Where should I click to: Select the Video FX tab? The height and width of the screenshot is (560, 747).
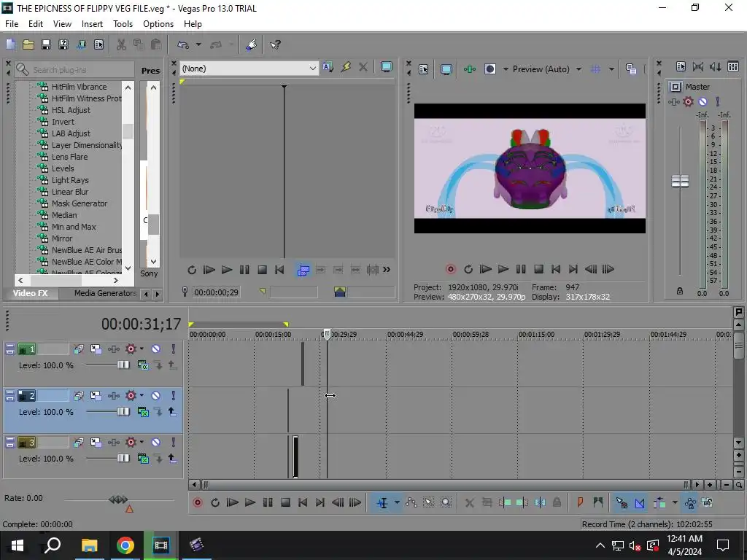click(x=31, y=293)
